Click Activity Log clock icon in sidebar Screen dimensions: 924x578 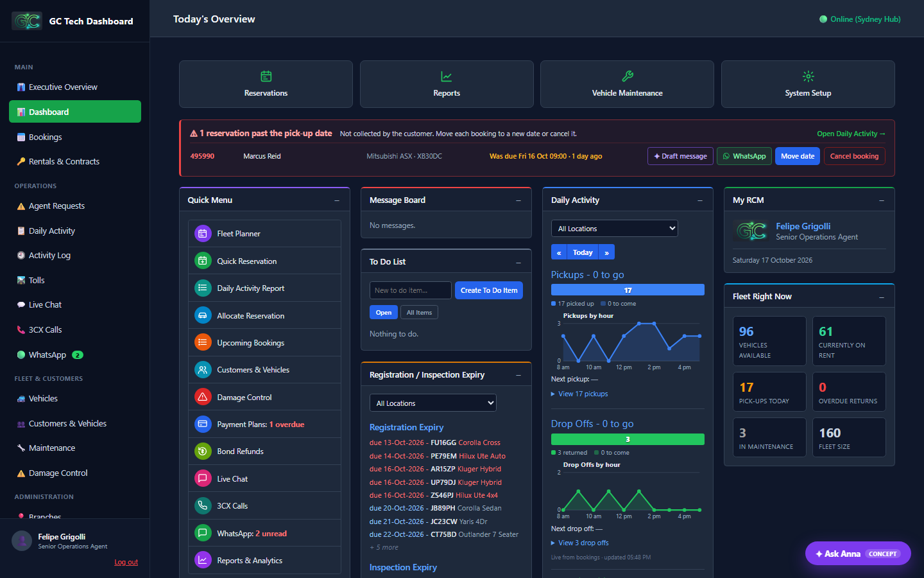[21, 256]
